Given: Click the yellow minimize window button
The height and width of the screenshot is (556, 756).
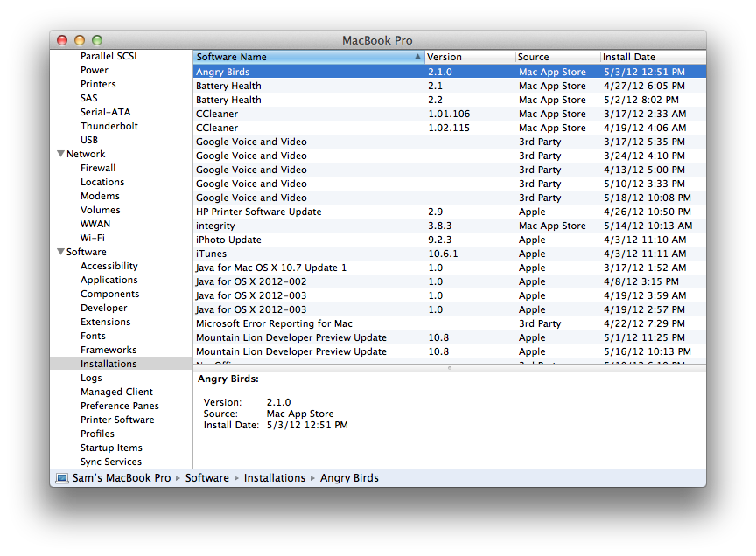Looking at the screenshot, I should (80, 40).
